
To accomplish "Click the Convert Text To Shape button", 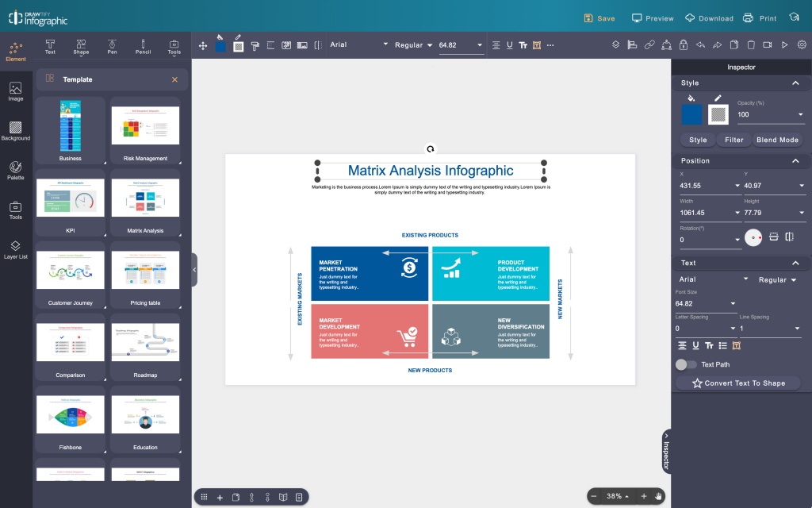I will coord(739,383).
